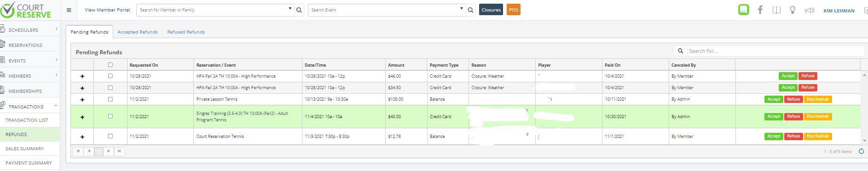Open the megaphone announcements icon

point(809,10)
